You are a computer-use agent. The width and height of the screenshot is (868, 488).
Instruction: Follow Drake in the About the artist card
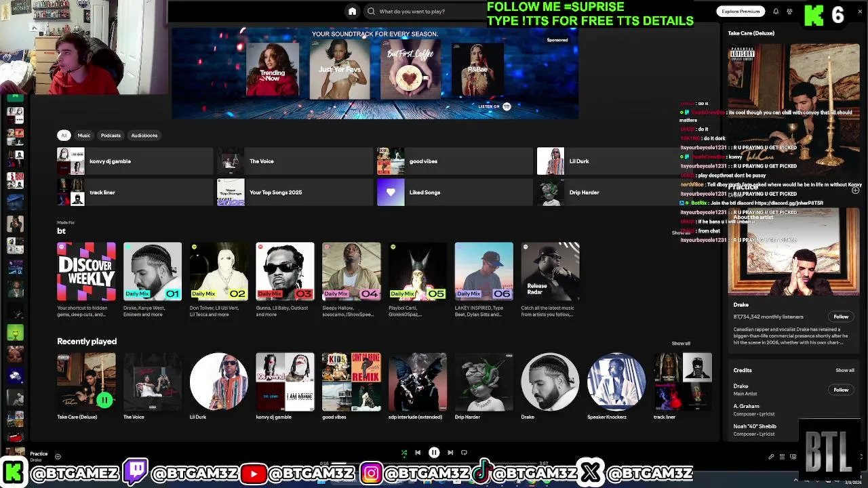click(841, 317)
